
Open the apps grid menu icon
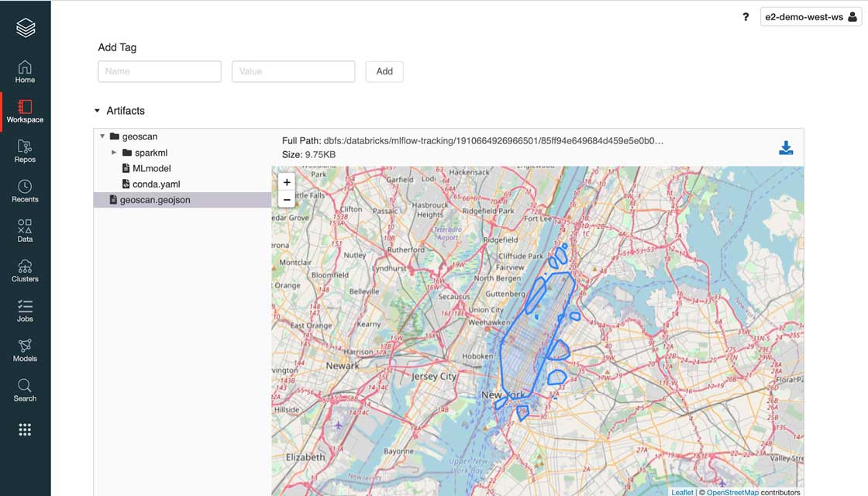point(25,430)
